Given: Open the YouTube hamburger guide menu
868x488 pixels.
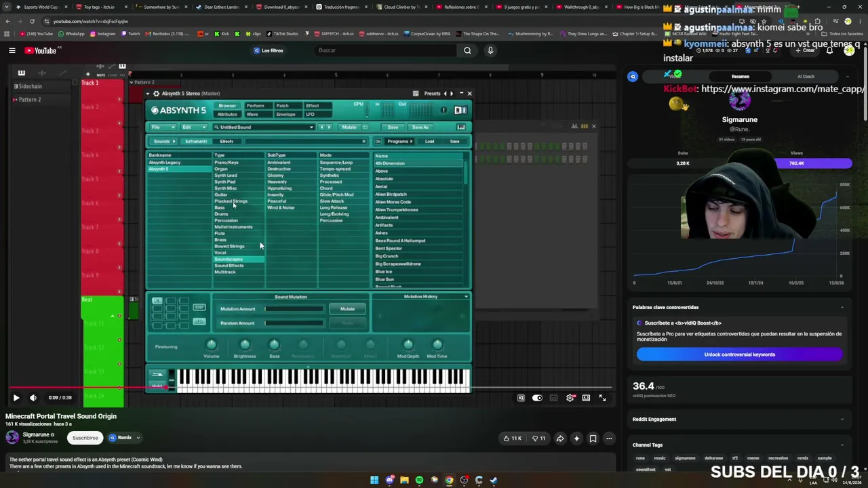Looking at the screenshot, I should pyautogui.click(x=12, y=50).
